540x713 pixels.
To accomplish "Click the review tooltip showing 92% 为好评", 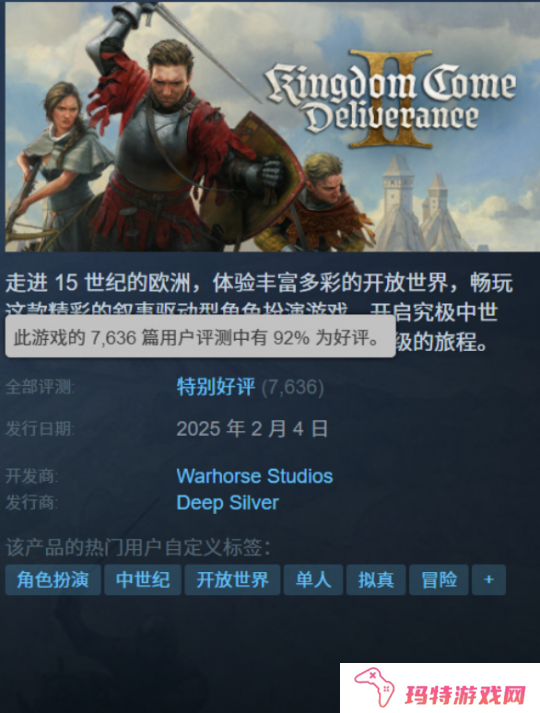I will tap(200, 337).
